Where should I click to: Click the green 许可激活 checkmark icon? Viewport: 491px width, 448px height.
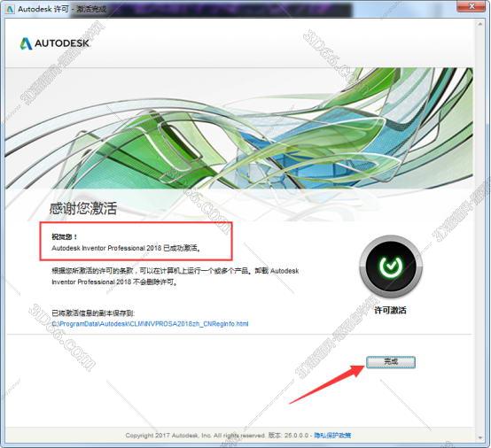point(391,266)
